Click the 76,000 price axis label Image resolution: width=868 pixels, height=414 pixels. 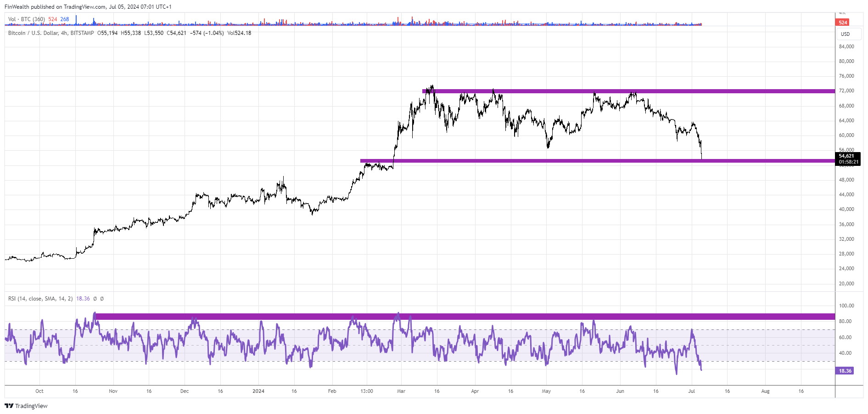846,76
